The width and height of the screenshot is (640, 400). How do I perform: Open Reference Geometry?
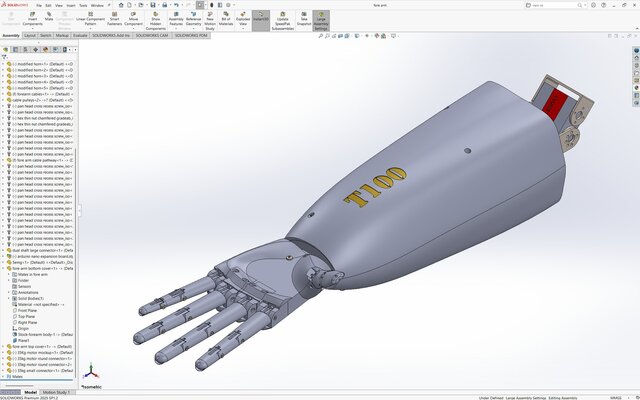point(193,19)
